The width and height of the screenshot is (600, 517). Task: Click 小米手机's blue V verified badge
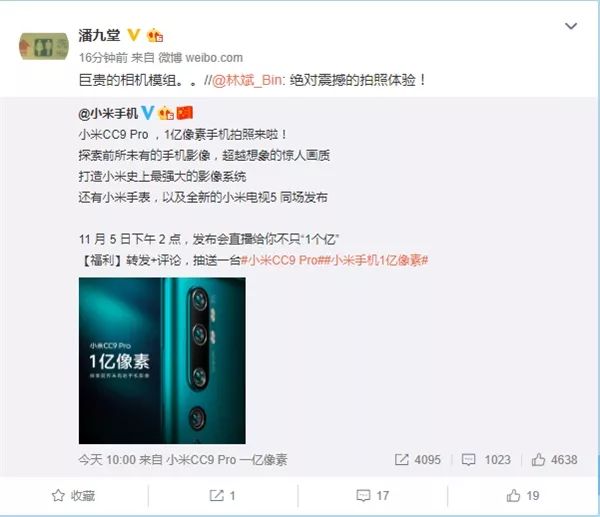[147, 113]
